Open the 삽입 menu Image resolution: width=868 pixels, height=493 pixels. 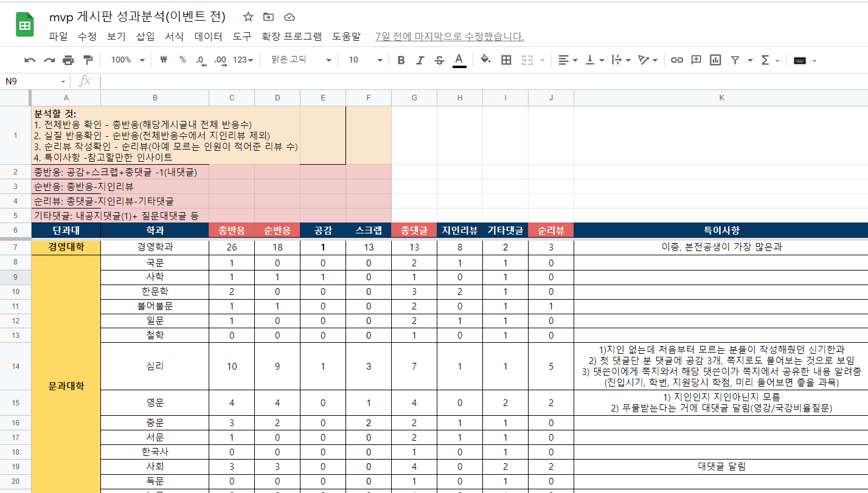click(145, 36)
